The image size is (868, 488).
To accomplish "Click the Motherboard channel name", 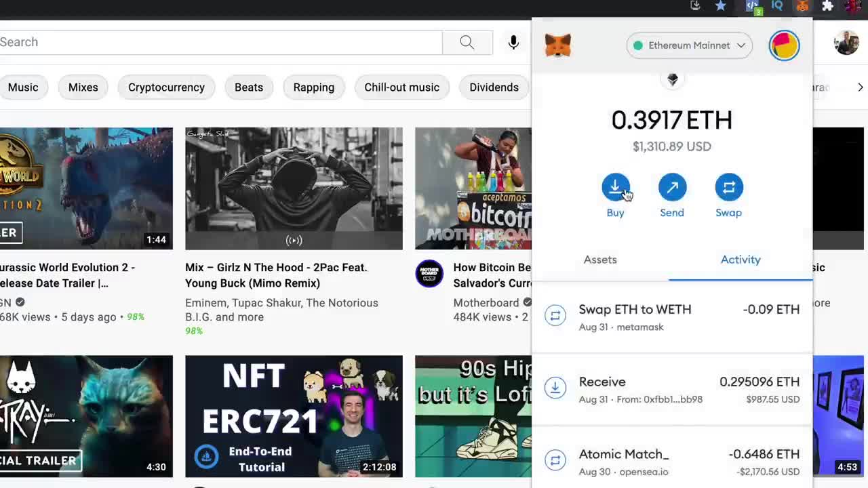I will point(486,303).
